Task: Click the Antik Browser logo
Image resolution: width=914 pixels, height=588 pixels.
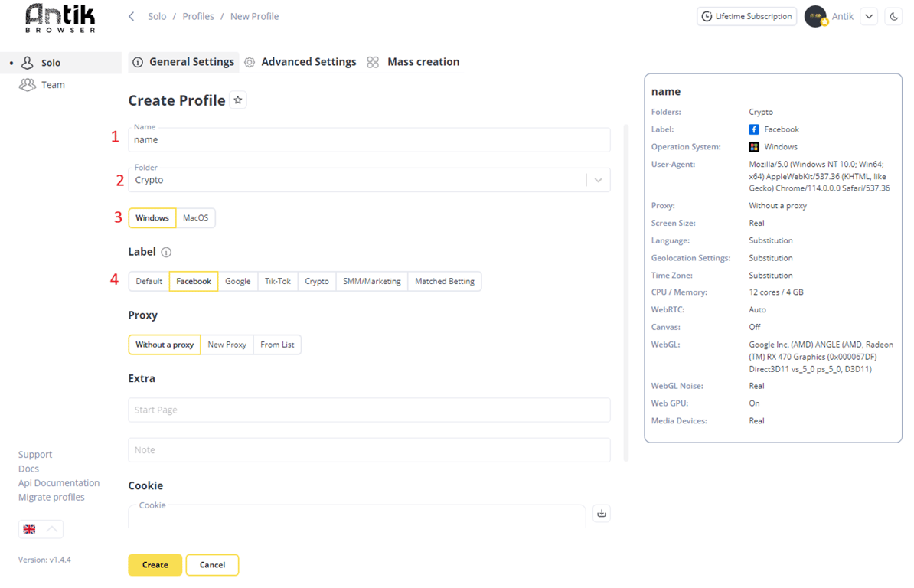Action: click(60, 18)
